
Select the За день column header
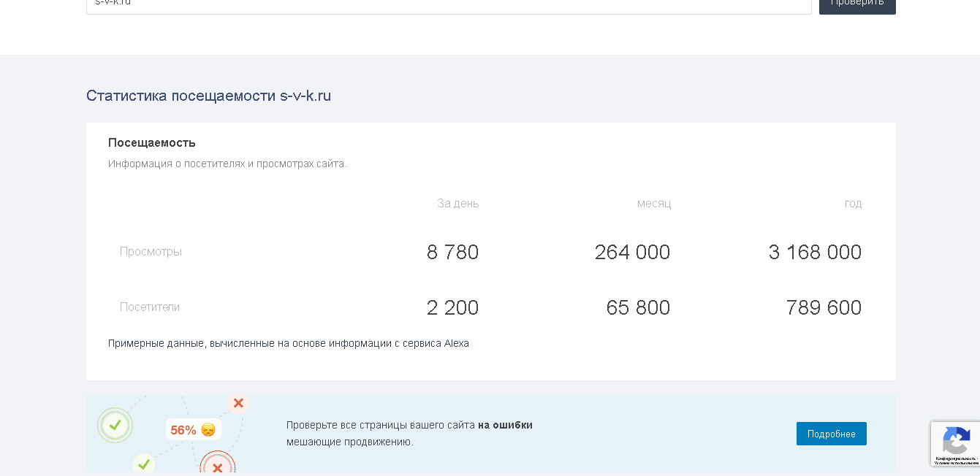tap(457, 204)
